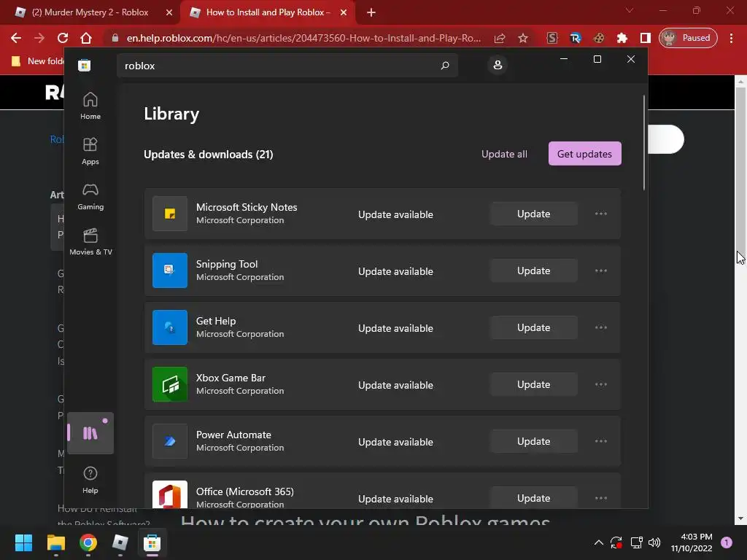Viewport: 747px width, 560px height.
Task: Click the Microsoft Sticky Notes app icon
Action: tap(169, 214)
